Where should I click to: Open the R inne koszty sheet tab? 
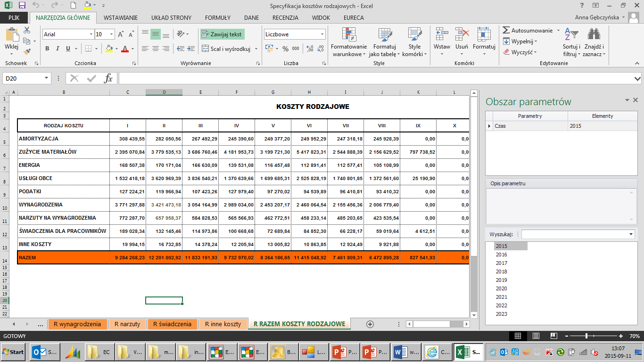point(223,324)
